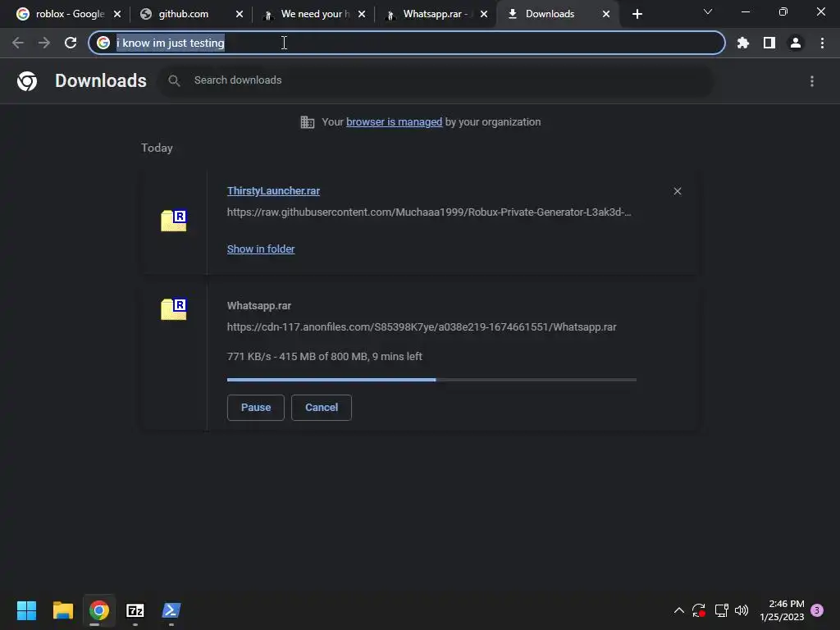
Task: Open the network tray icon
Action: [721, 610]
